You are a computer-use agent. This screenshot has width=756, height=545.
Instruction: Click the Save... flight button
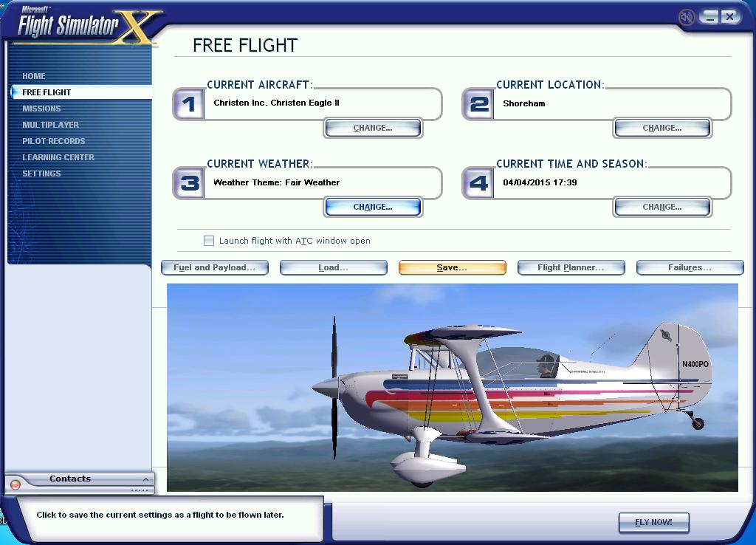click(x=453, y=267)
